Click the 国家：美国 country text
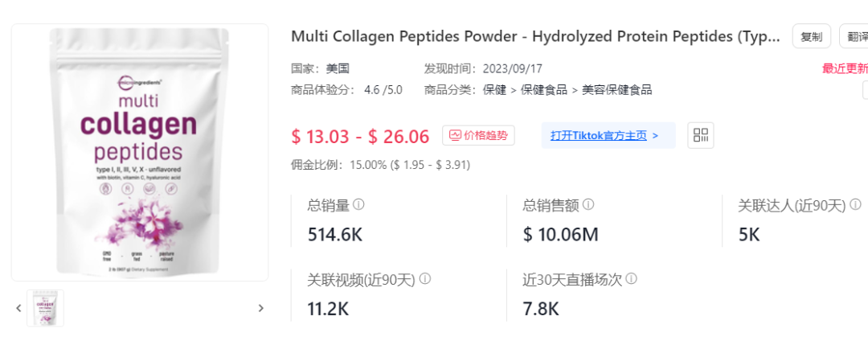The image size is (868, 341). (320, 69)
